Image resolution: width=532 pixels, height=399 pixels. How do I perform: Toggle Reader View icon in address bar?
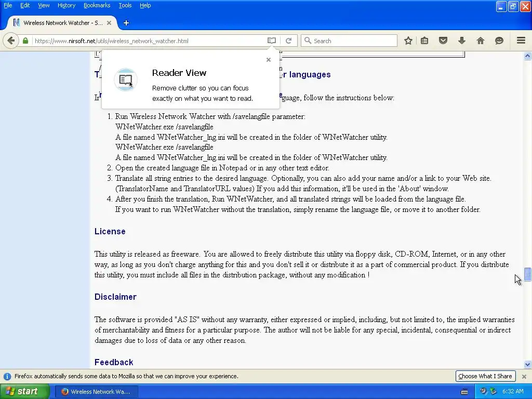click(271, 41)
